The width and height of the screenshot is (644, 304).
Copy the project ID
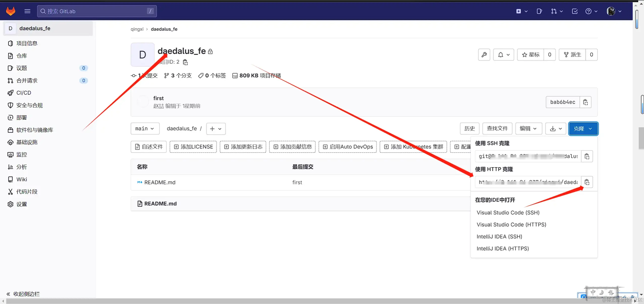coord(185,62)
